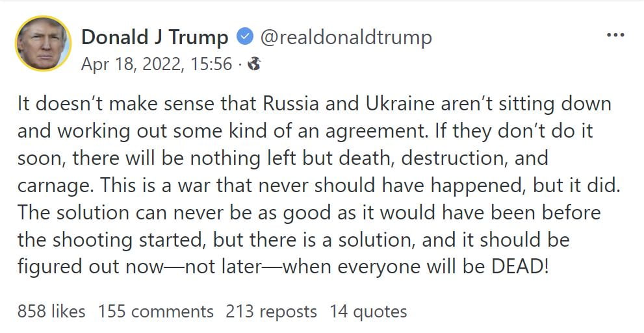
Task: Open the Apr 18, 2022, 15:56 timestamp
Action: pyautogui.click(x=157, y=64)
